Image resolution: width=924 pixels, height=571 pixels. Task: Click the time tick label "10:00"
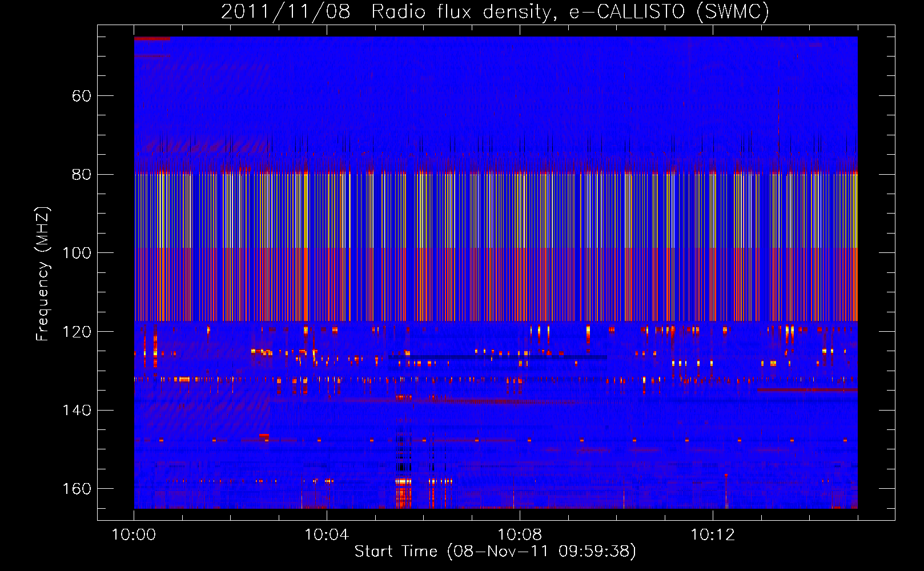click(x=134, y=535)
